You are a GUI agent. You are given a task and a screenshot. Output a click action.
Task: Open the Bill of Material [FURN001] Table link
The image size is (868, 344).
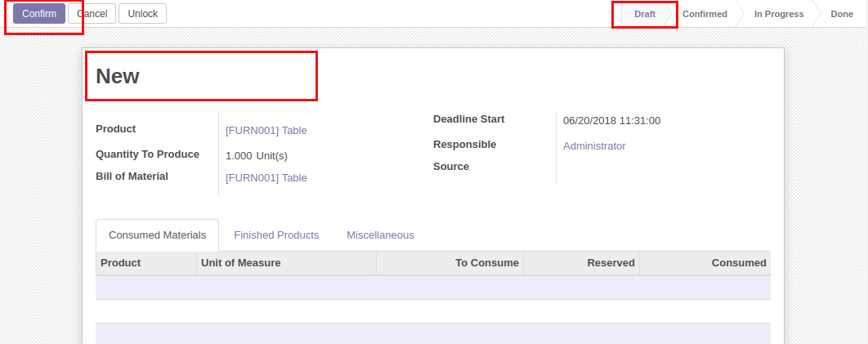266,177
